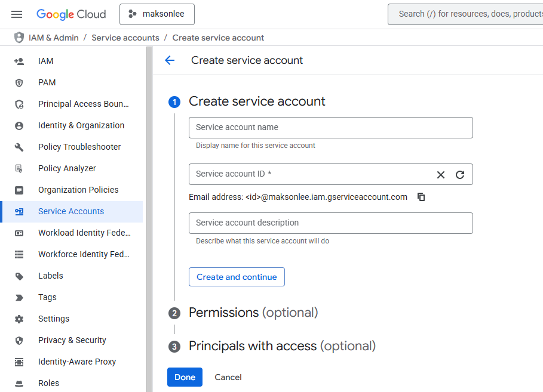Viewport: 543px width, 392px height.
Task: Click the Create and continue button
Action: [237, 277]
